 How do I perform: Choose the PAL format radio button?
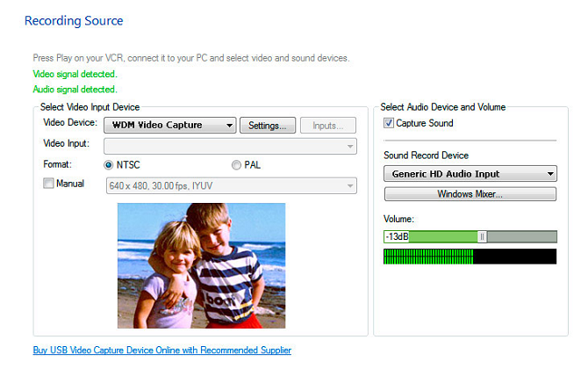pyautogui.click(x=236, y=164)
